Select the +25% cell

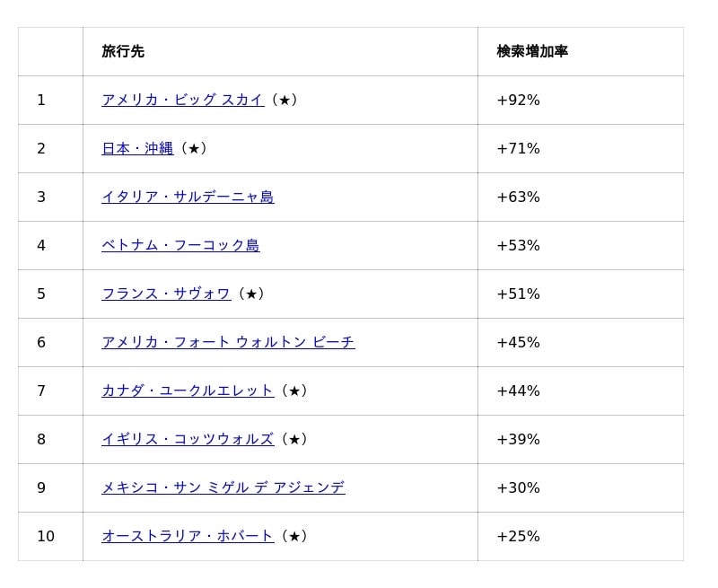point(518,537)
